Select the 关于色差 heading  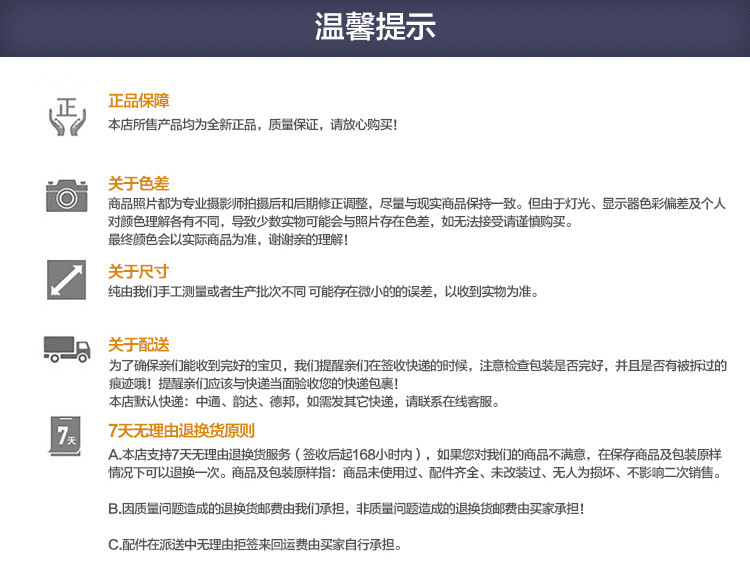click(139, 184)
